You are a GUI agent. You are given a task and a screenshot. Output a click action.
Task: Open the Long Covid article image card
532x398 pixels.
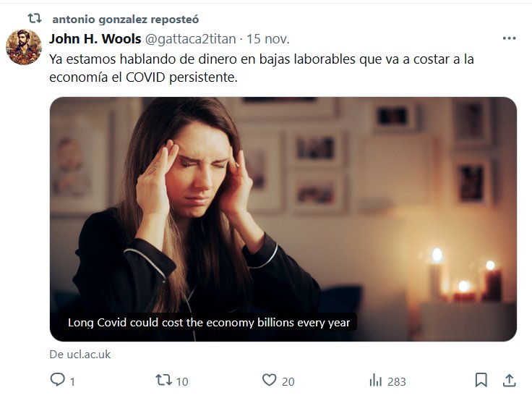point(283,219)
